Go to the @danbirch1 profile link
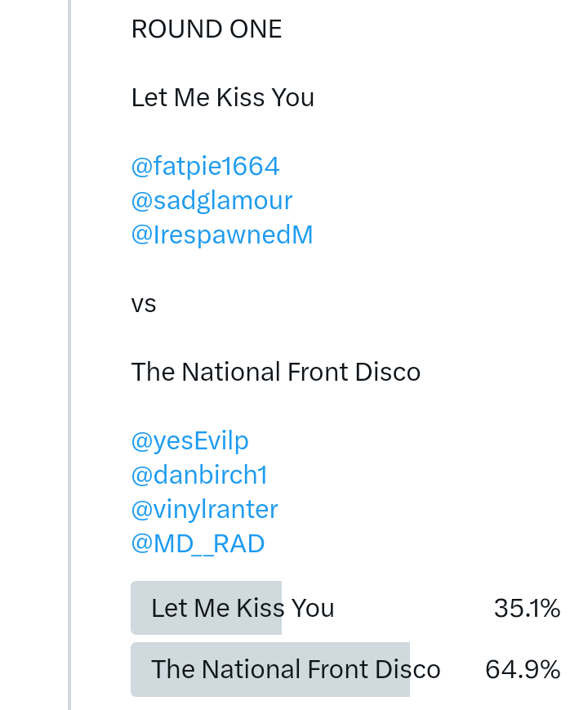This screenshot has width=588, height=710. [199, 476]
